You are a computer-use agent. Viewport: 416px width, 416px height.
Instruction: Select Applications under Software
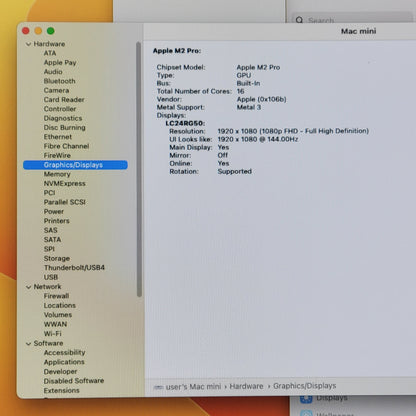click(64, 362)
